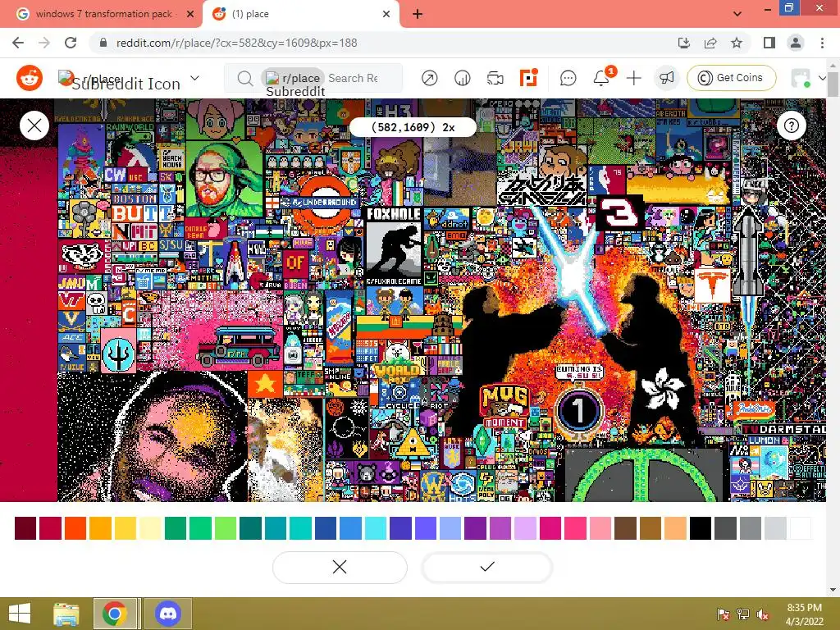The image size is (840, 630).
Task: Select the indigo color swatch
Action: point(400,528)
